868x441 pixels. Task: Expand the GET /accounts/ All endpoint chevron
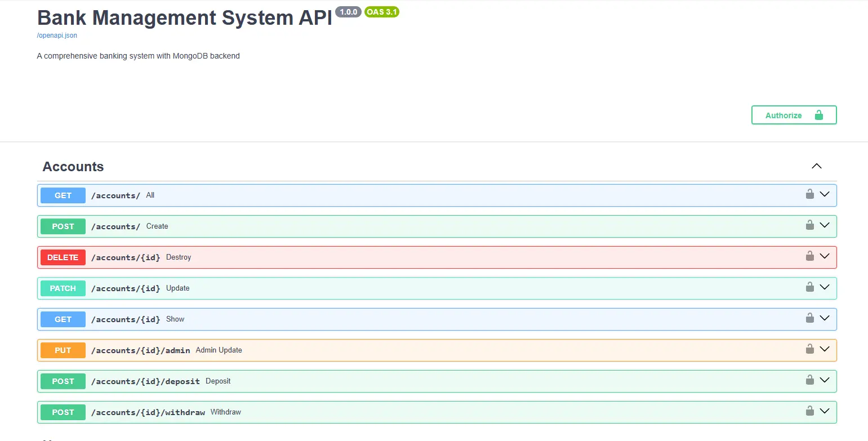pos(825,194)
